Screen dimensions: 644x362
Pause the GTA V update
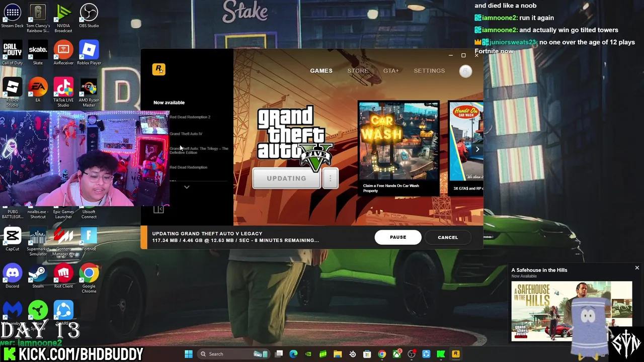[398, 237]
